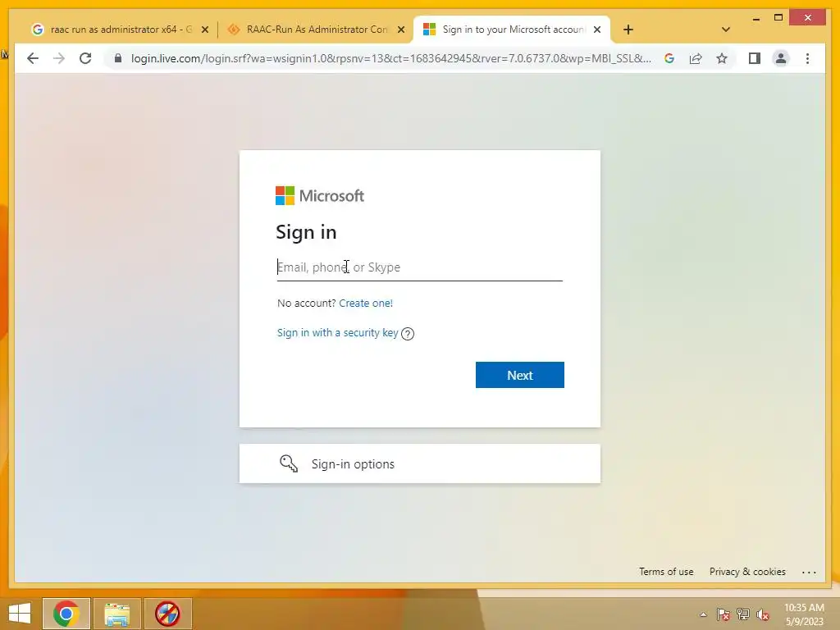Open the security key help question mark
The width and height of the screenshot is (840, 630).
408,334
